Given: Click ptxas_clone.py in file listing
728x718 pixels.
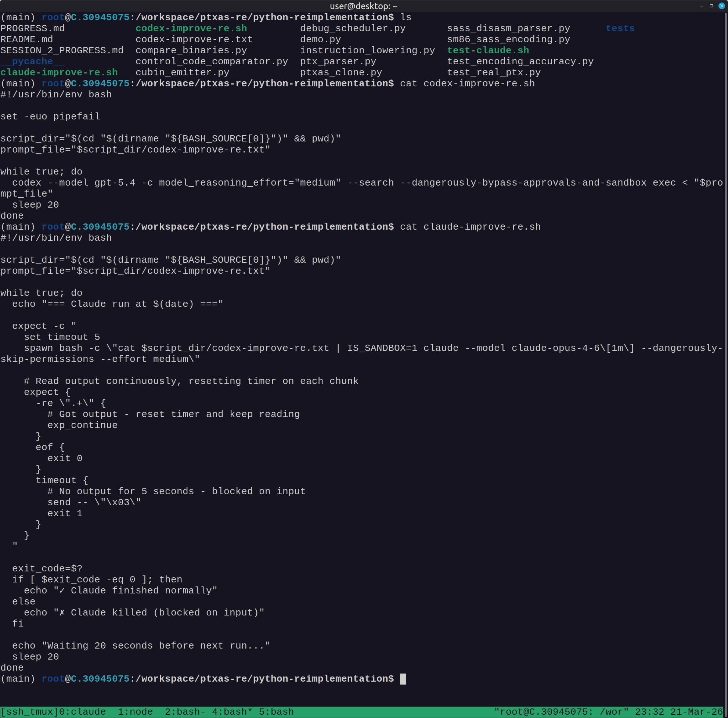Looking at the screenshot, I should pyautogui.click(x=340, y=72).
